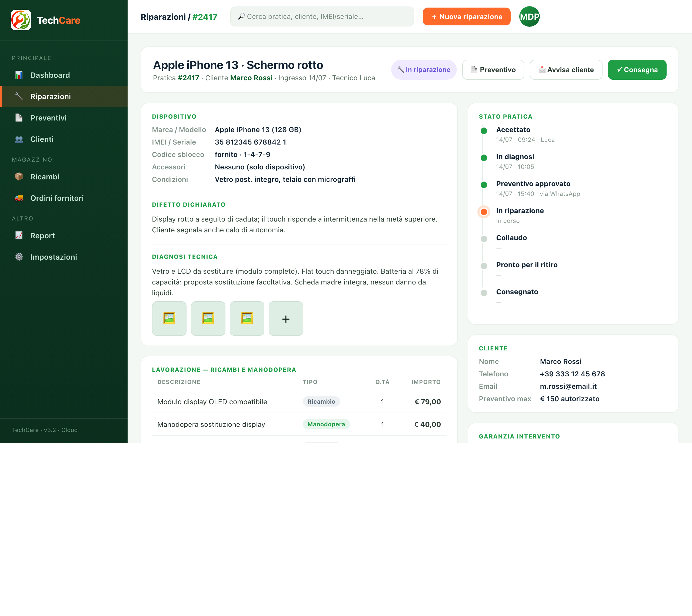Click Avvisa cliente button
This screenshot has width=692, height=616.
[x=566, y=70]
